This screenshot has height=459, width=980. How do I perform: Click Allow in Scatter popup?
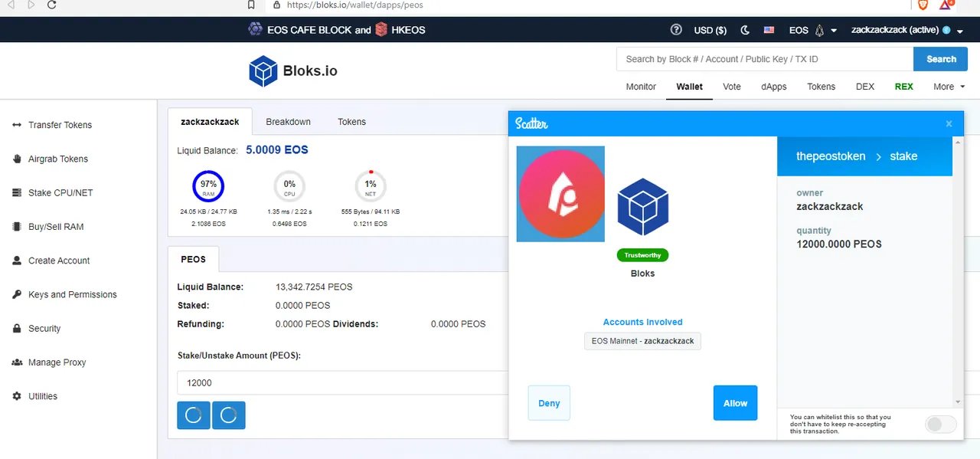pyautogui.click(x=735, y=403)
